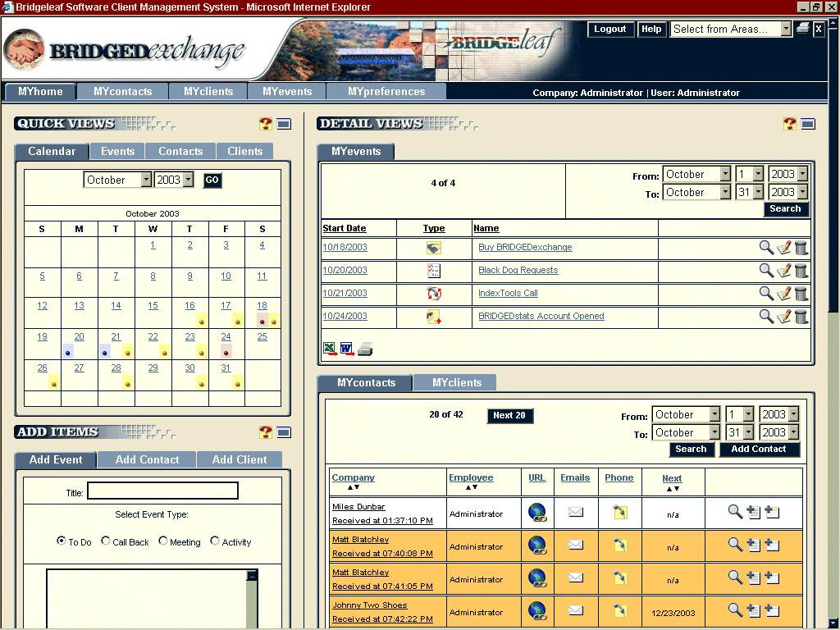Delete the Buy BRIDGEDexchange event

pyautogui.click(x=801, y=248)
